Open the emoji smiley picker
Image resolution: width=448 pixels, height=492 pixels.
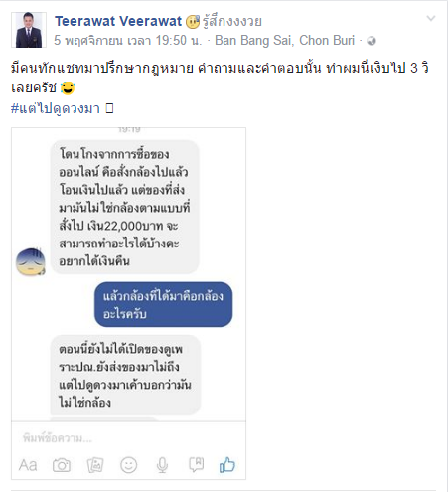(128, 465)
